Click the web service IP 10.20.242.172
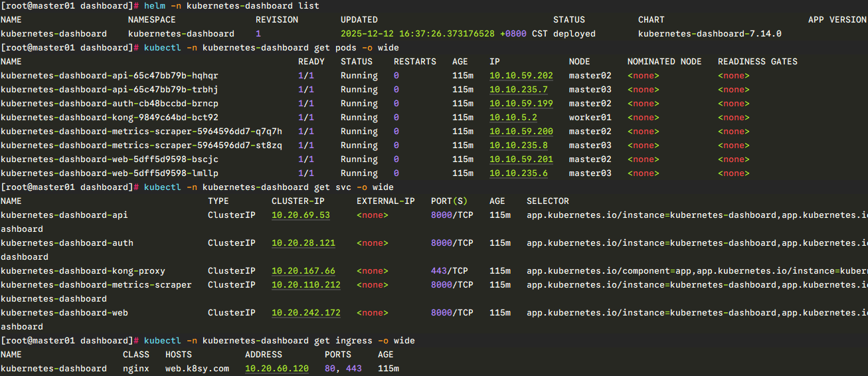 [305, 313]
